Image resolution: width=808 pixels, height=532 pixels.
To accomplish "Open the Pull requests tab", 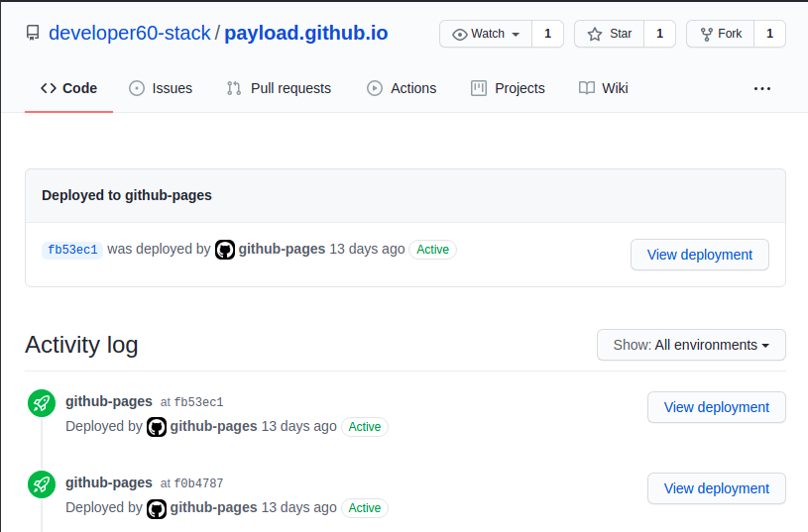I will [279, 88].
